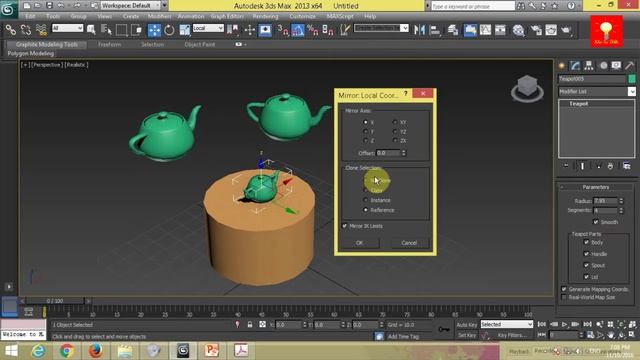Click OK in Mirror dialog
This screenshot has height=360, width=640.
pyautogui.click(x=359, y=243)
